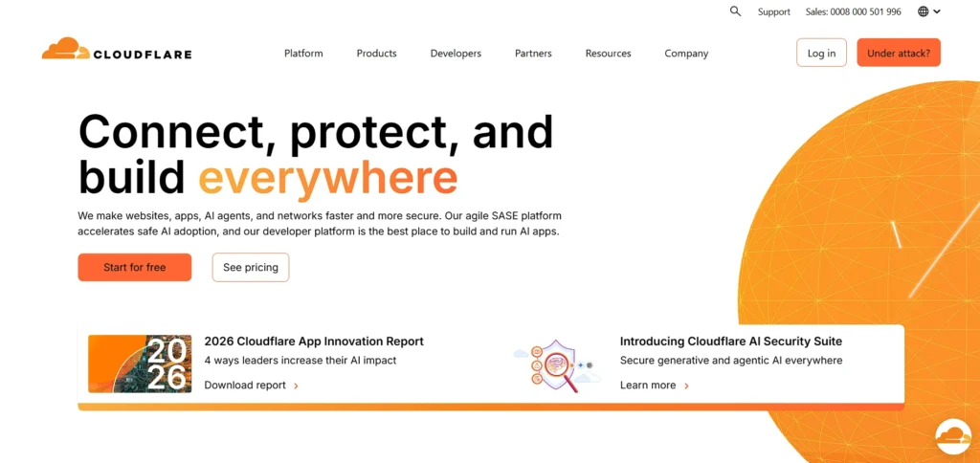Click the Start for free button
The width and height of the screenshot is (980, 463).
point(134,268)
